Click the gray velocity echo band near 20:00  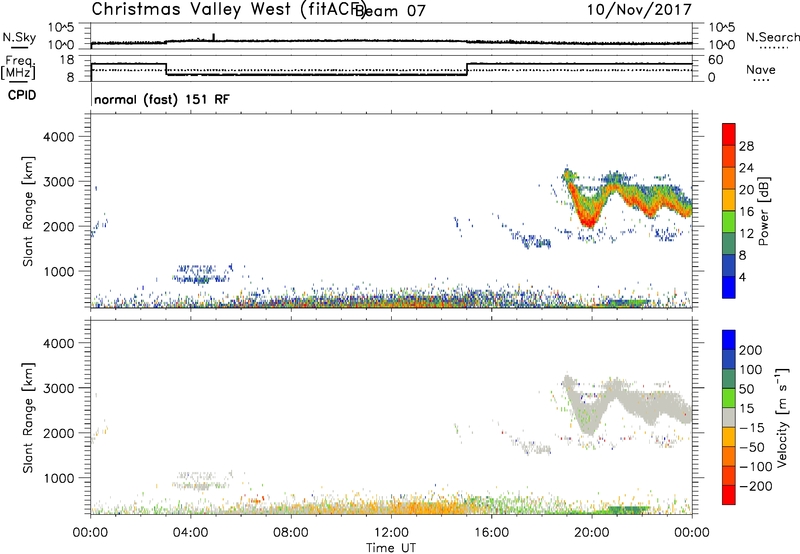[588, 416]
